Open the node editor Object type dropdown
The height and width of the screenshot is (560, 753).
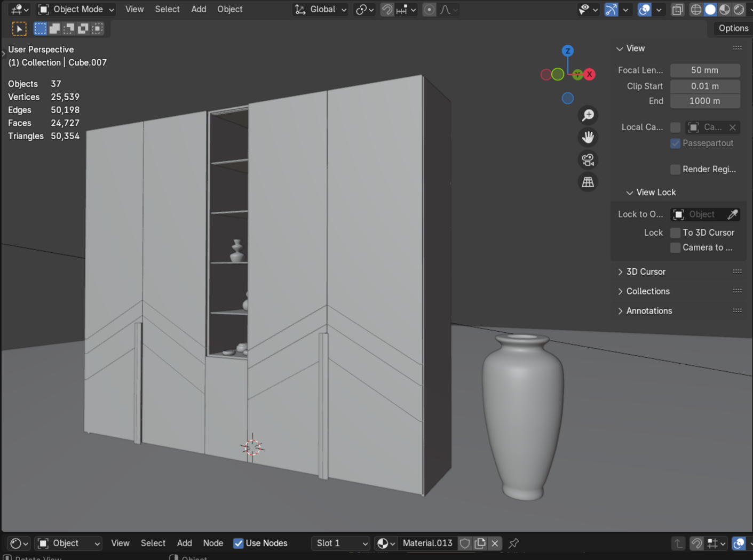[68, 543]
